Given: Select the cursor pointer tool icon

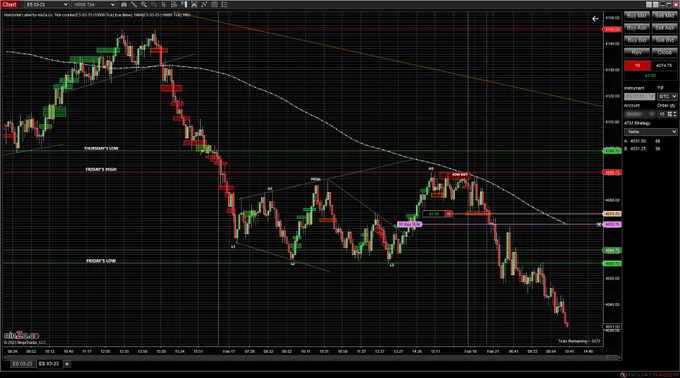Looking at the screenshot, I should click(164, 4).
